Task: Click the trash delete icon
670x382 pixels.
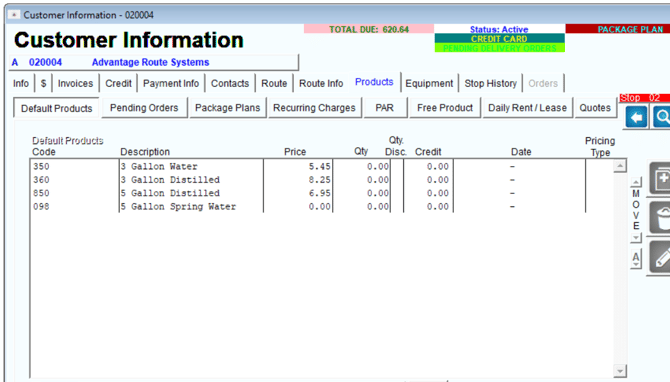Action: pyautogui.click(x=660, y=218)
